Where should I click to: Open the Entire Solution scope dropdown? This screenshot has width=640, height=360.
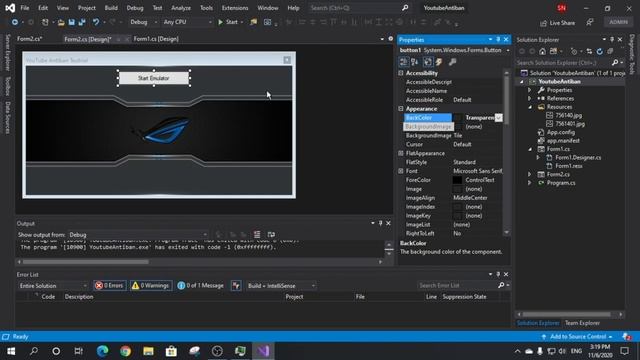pyautogui.click(x=53, y=286)
